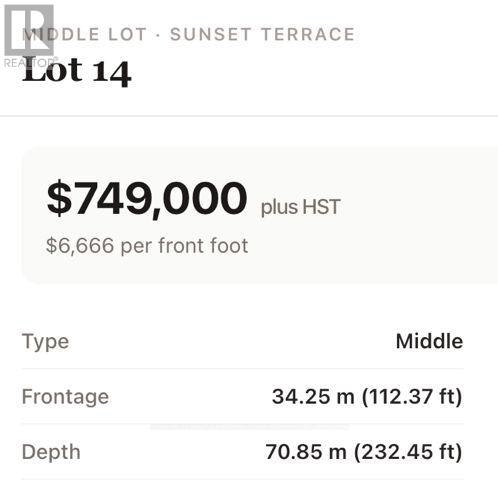The width and height of the screenshot is (498, 480).
Task: Click the MIDDLE LOT text
Action: [84, 34]
